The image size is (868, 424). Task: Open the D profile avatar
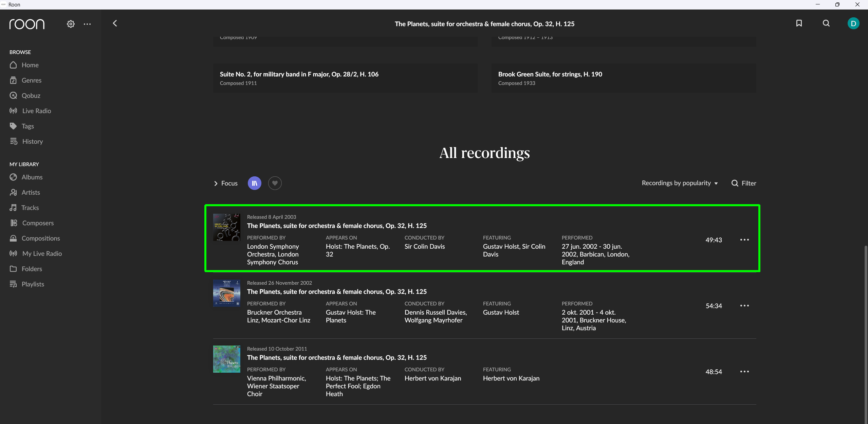coord(853,23)
